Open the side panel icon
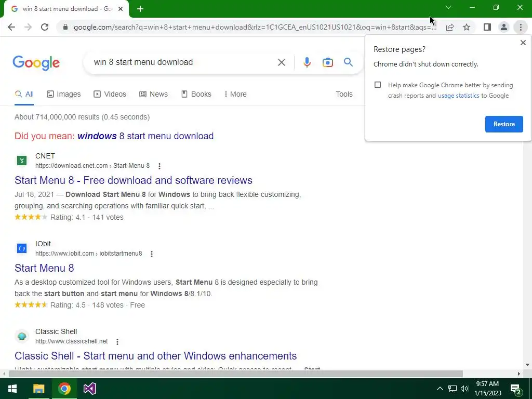Screen dimensions: 532x399 pos(487,27)
